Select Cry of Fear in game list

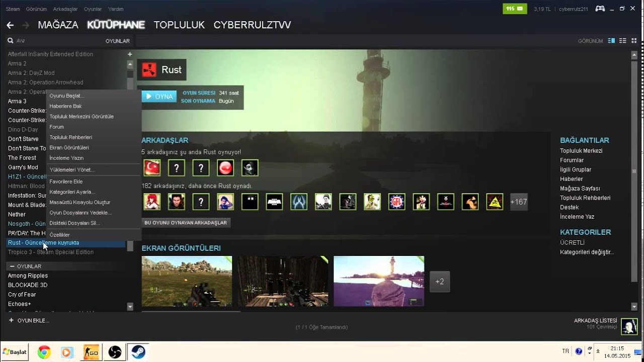click(x=22, y=295)
